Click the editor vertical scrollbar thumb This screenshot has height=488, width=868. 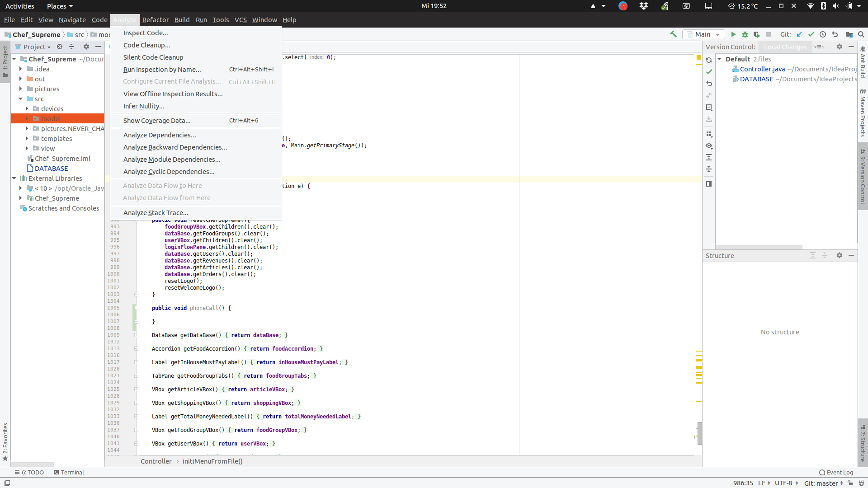[x=700, y=433]
